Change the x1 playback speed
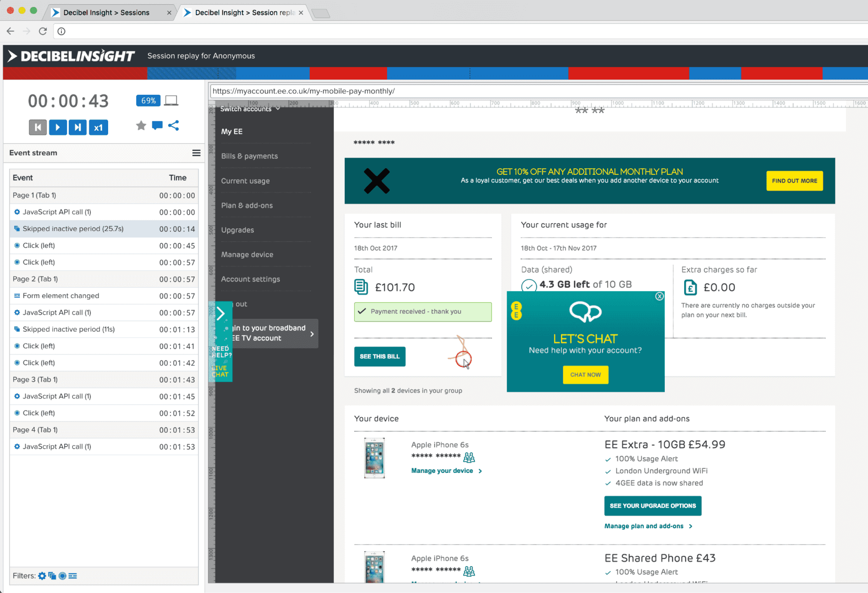868x593 pixels. click(98, 127)
